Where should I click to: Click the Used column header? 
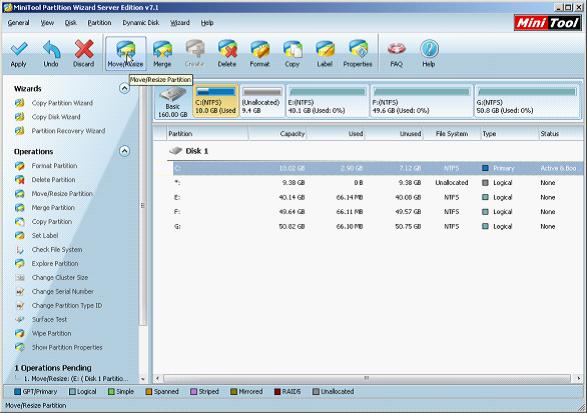click(336, 134)
